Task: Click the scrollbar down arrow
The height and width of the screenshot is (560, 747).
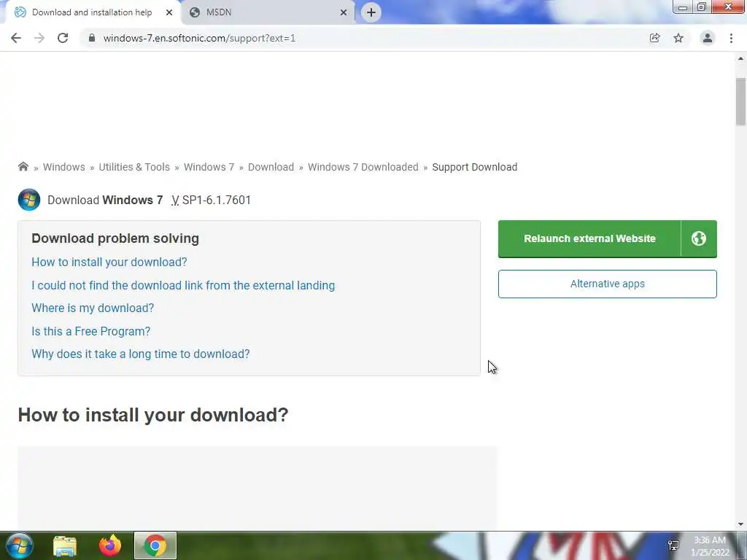Action: click(740, 524)
